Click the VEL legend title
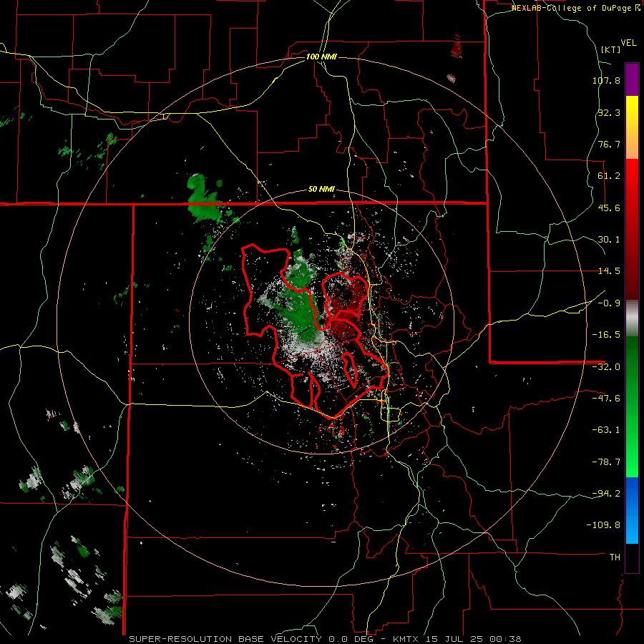 (628, 42)
